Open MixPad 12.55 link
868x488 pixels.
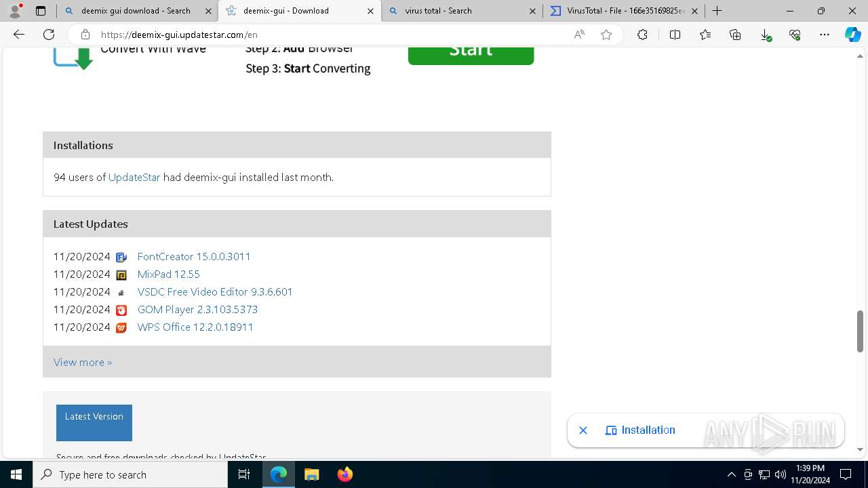click(x=168, y=274)
